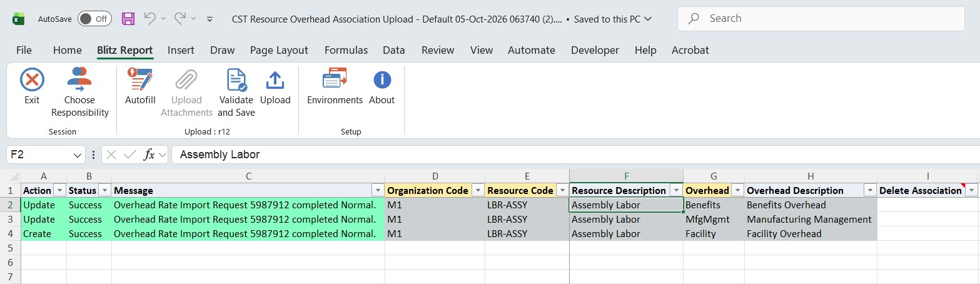Select the Facility Overhead cell
Image resolution: width=980 pixels, height=284 pixels.
pyautogui.click(x=811, y=234)
